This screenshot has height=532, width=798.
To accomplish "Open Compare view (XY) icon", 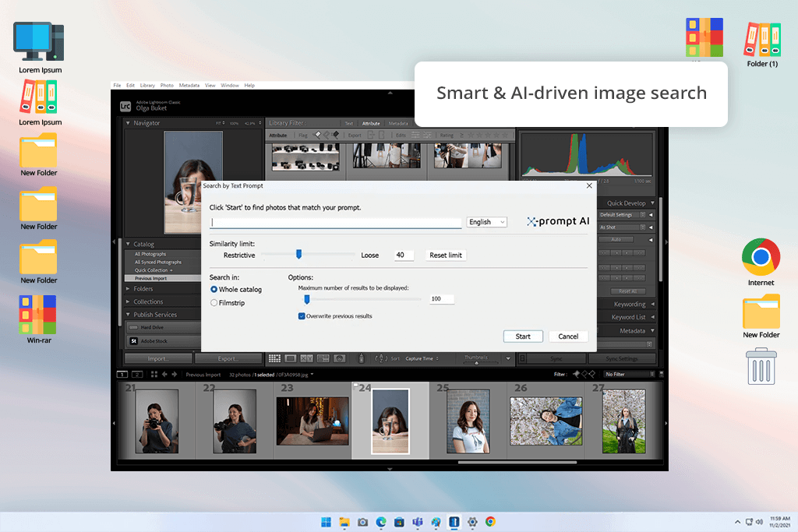I will (306, 358).
